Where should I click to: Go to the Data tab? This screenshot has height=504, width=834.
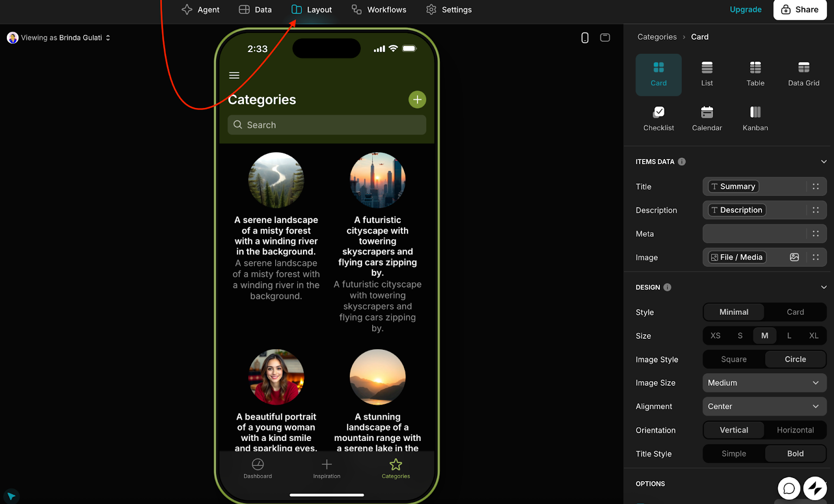[x=255, y=9]
